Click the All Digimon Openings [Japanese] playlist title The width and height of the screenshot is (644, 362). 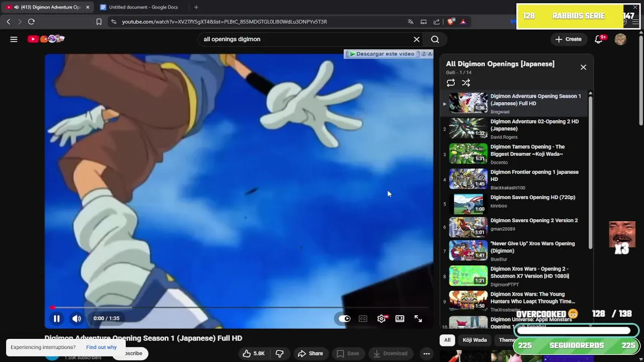pyautogui.click(x=500, y=64)
